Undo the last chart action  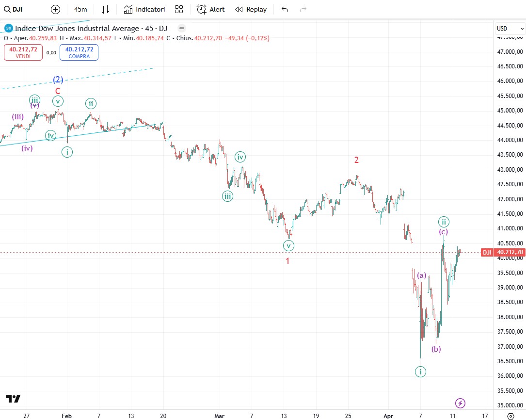pos(285,9)
